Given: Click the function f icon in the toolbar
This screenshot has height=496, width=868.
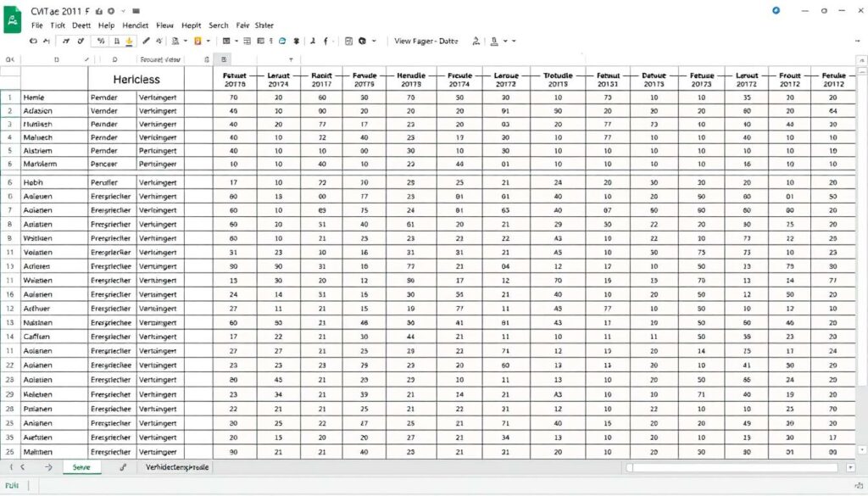Looking at the screenshot, I should pyautogui.click(x=325, y=41).
